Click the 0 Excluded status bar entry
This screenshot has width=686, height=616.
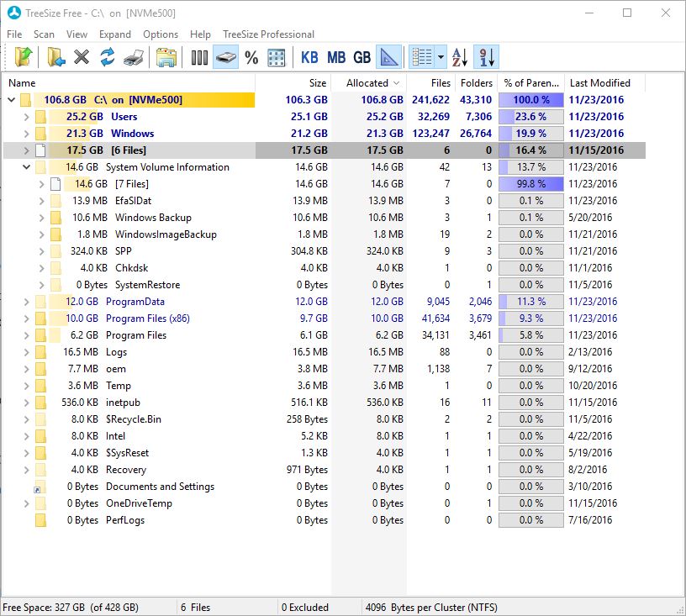[x=304, y=608]
